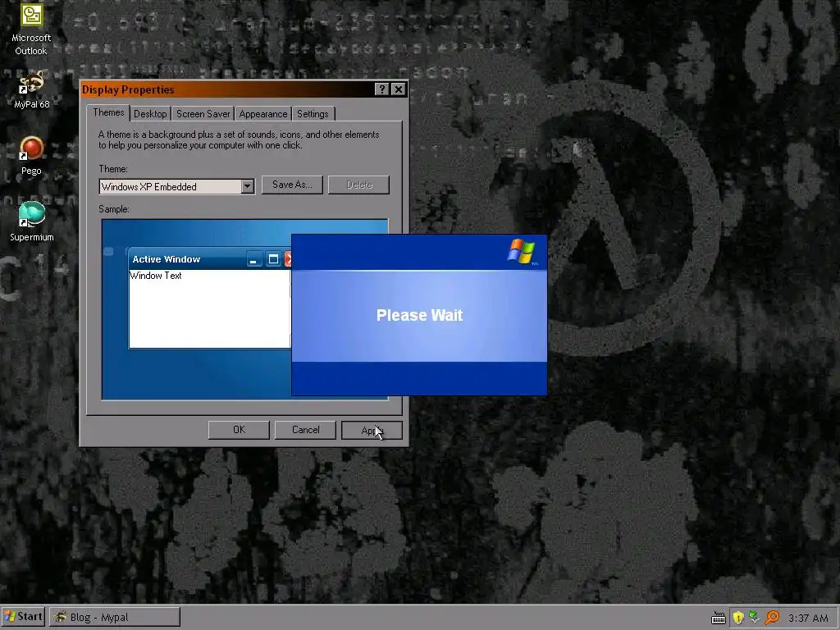This screenshot has width=840, height=630.
Task: Click the Save As... button
Action: [292, 185]
